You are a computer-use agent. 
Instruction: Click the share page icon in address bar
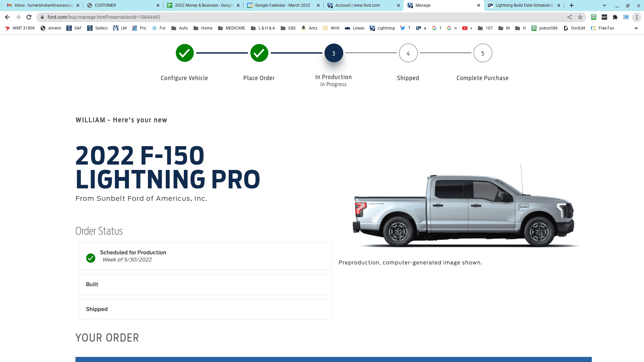click(570, 17)
